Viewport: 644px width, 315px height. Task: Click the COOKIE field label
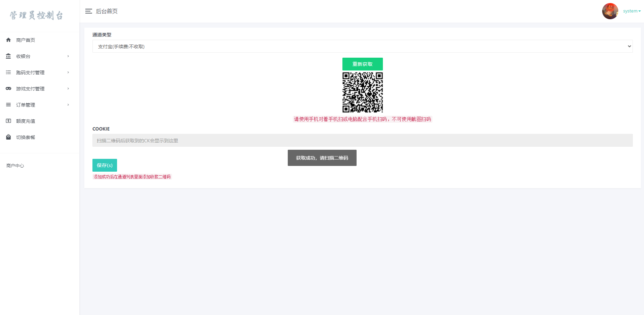tap(101, 129)
